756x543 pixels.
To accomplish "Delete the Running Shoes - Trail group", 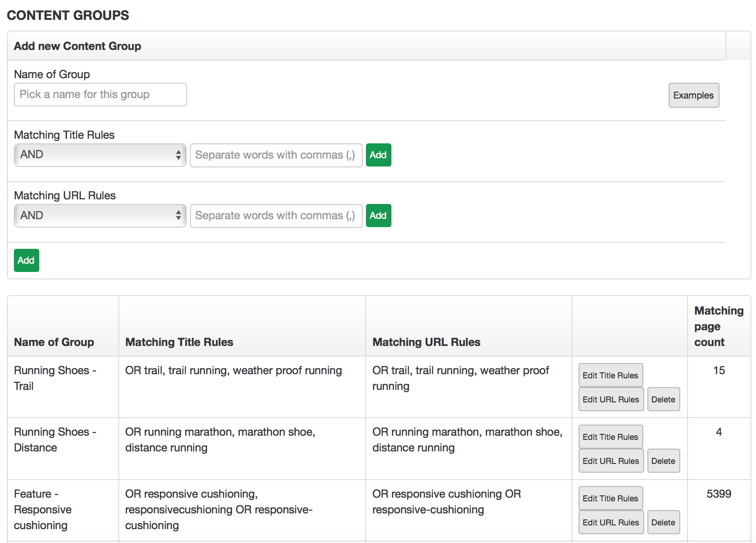I will coord(663,399).
